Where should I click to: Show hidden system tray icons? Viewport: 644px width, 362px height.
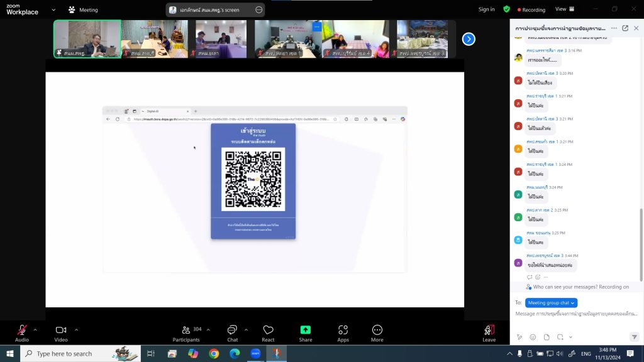509,353
